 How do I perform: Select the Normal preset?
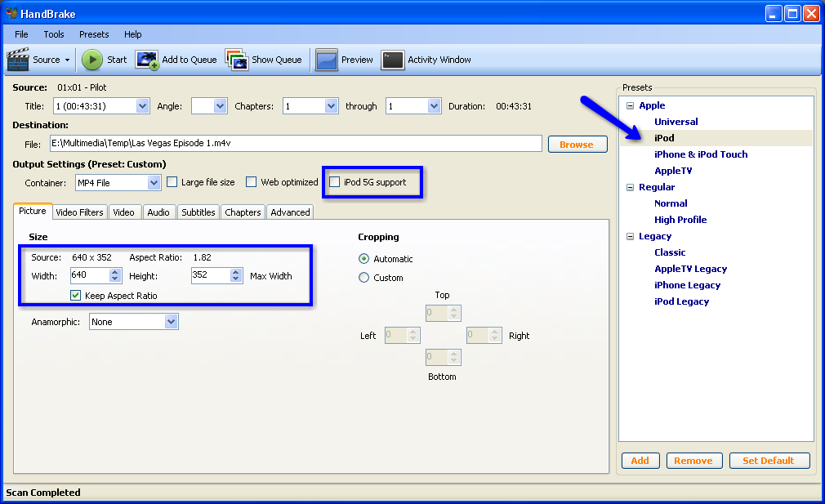click(671, 203)
